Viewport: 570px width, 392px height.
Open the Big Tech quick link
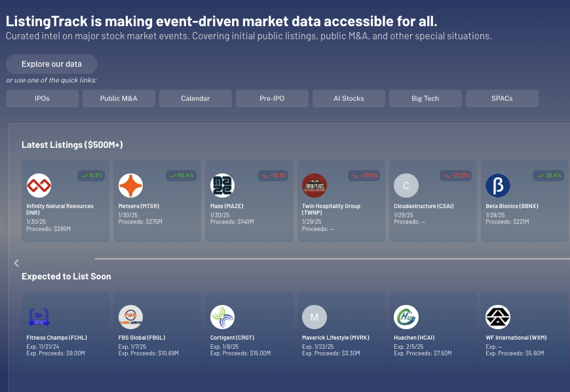tap(425, 98)
